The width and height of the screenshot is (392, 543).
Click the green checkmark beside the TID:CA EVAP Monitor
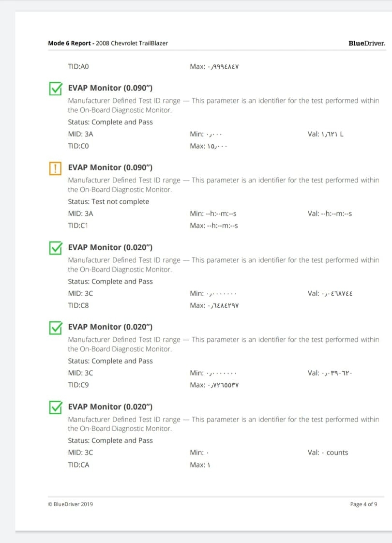click(56, 407)
